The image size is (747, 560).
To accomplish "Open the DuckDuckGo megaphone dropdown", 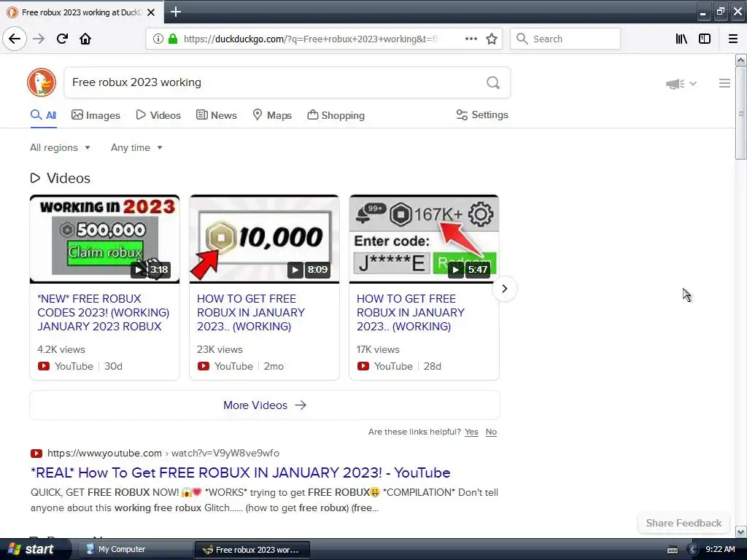I will click(681, 84).
